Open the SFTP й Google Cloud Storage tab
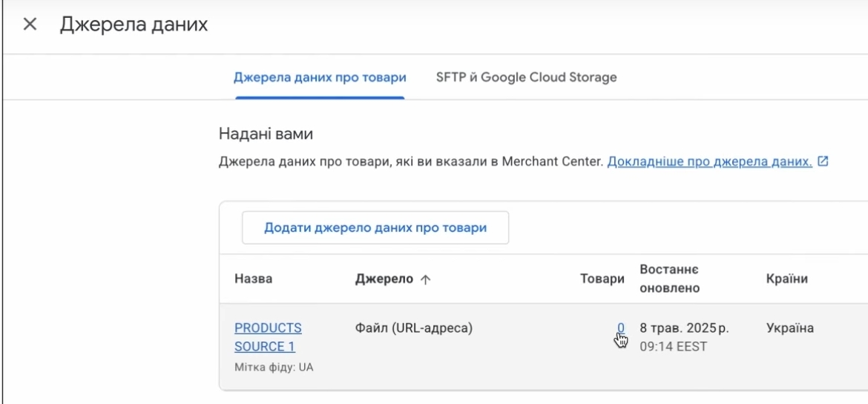The width and height of the screenshot is (868, 404). (x=526, y=77)
